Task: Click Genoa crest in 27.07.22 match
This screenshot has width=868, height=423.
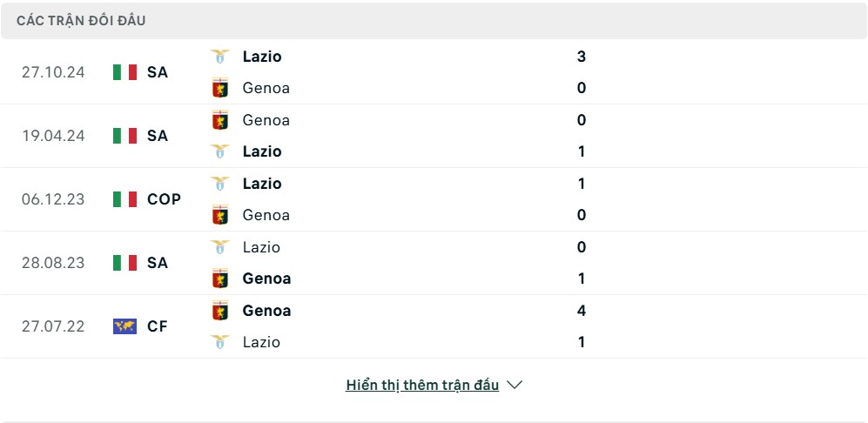Action: coord(219,311)
